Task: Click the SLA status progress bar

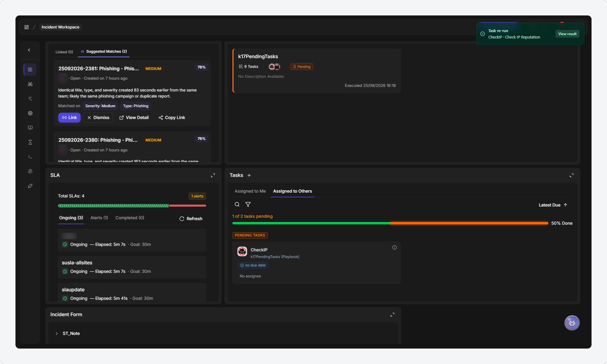Action: (132, 206)
